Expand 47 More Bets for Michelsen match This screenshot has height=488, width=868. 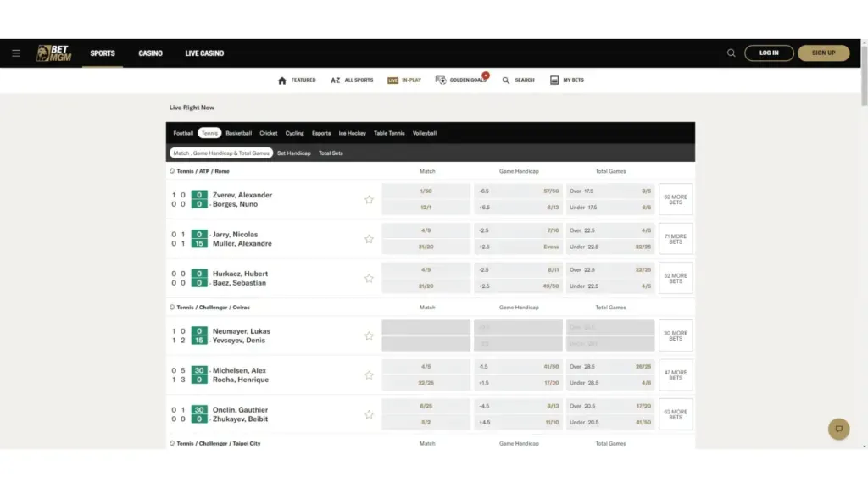(676, 375)
